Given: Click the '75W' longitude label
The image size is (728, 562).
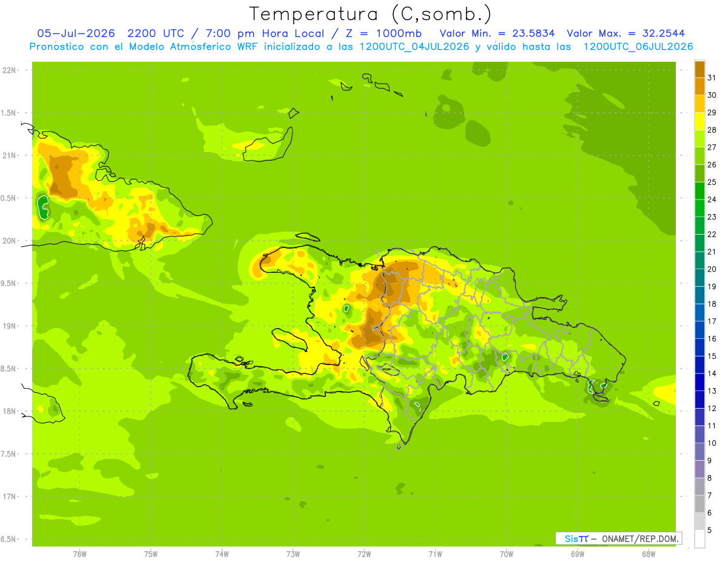Looking at the screenshot, I should [151, 554].
